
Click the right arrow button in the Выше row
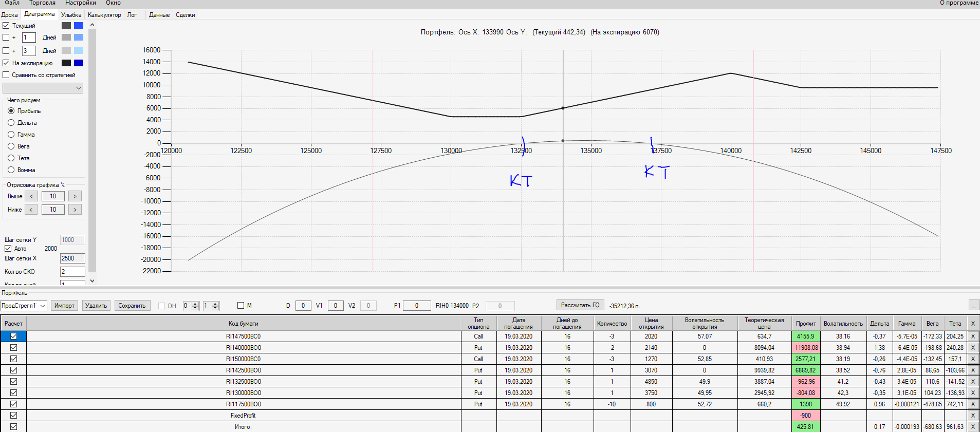pyautogui.click(x=75, y=196)
